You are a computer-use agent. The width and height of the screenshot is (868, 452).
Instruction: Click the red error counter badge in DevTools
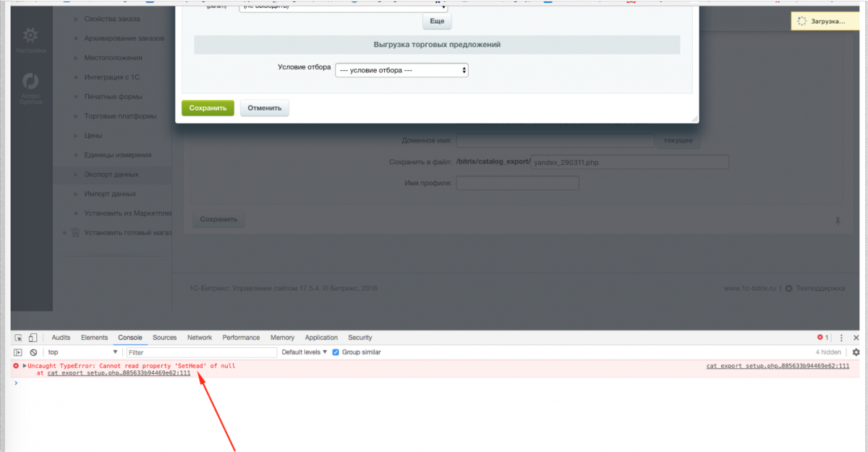click(822, 337)
